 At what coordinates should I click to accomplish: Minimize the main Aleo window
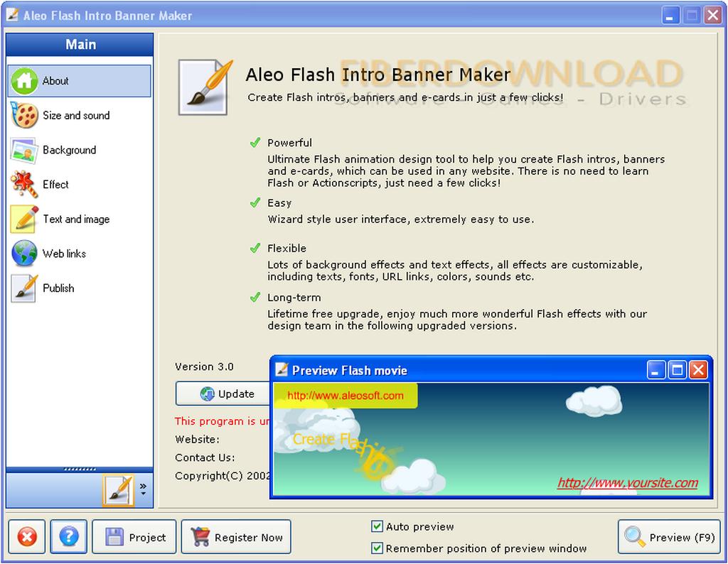click(670, 16)
